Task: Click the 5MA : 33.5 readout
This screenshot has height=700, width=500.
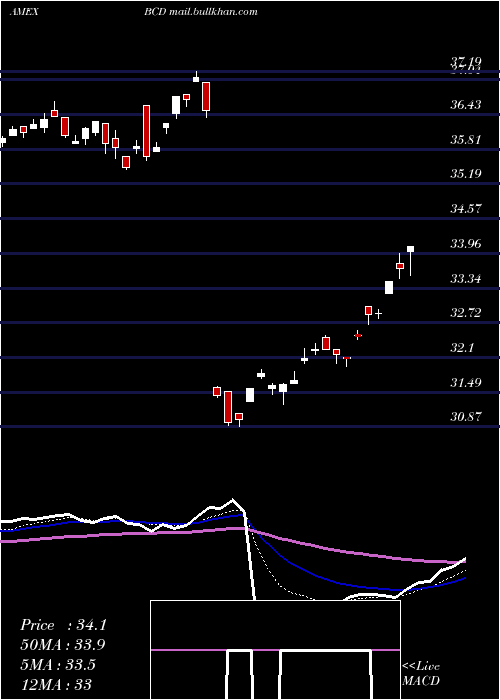Action: pyautogui.click(x=58, y=664)
